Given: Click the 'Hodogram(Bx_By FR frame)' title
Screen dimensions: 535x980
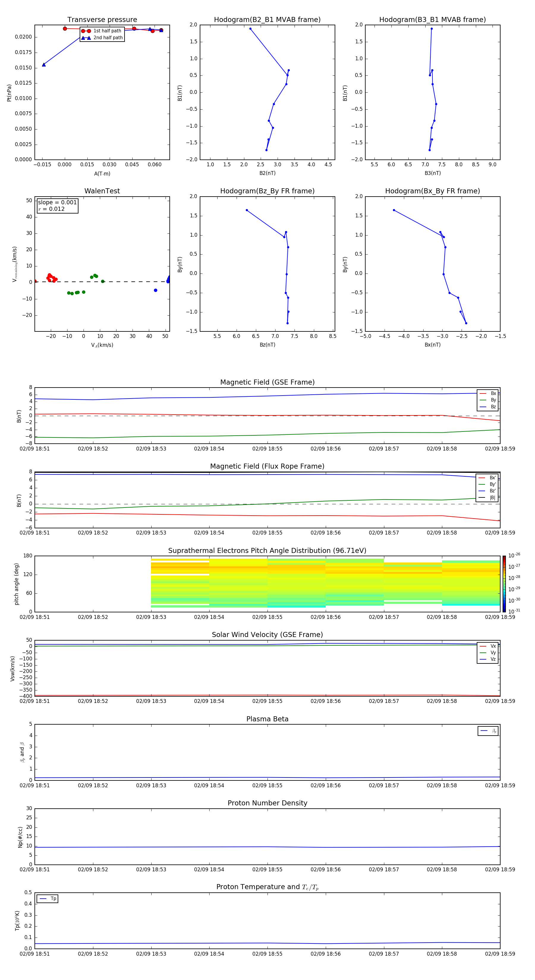Looking at the screenshot, I should 432,191.
